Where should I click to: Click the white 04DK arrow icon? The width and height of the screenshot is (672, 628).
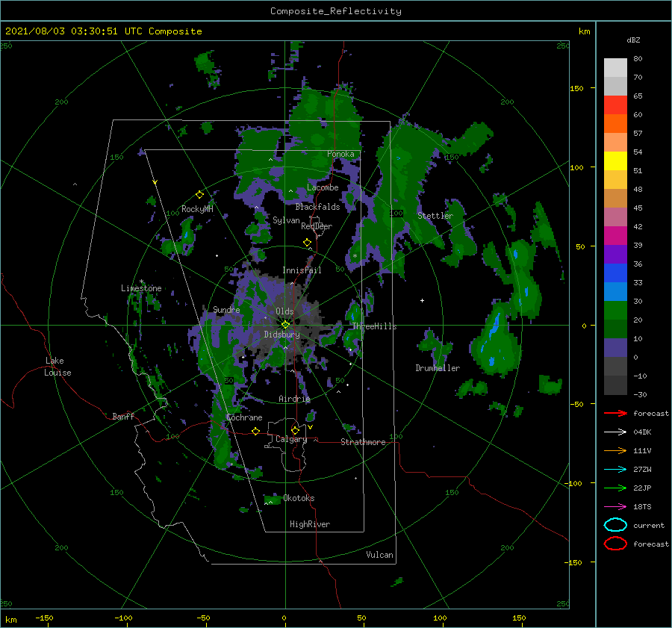615,432
